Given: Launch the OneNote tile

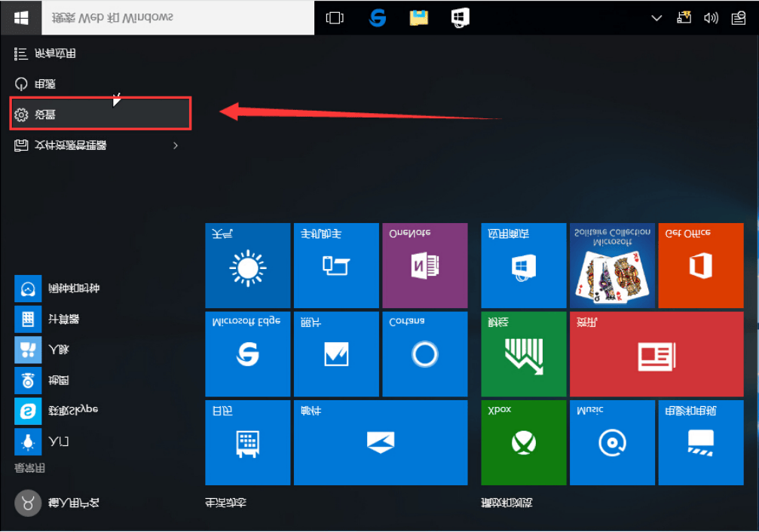Looking at the screenshot, I should click(x=424, y=265).
